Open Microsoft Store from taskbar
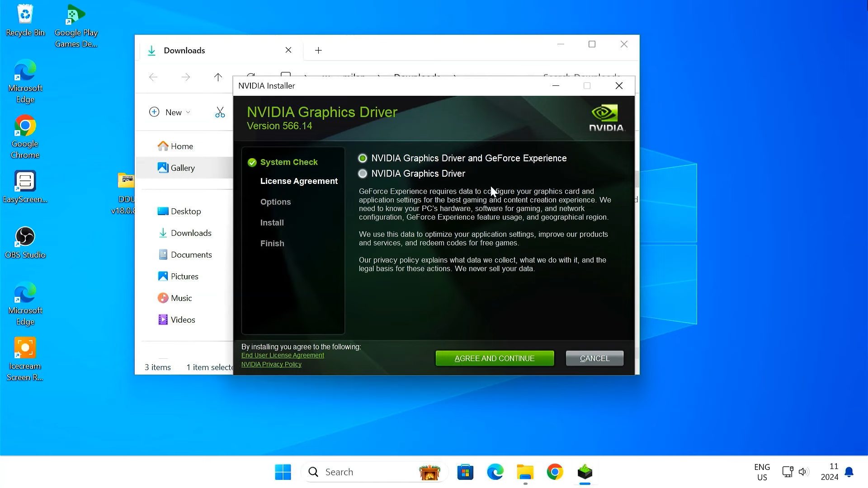Image resolution: width=868 pixels, height=488 pixels. (465, 472)
